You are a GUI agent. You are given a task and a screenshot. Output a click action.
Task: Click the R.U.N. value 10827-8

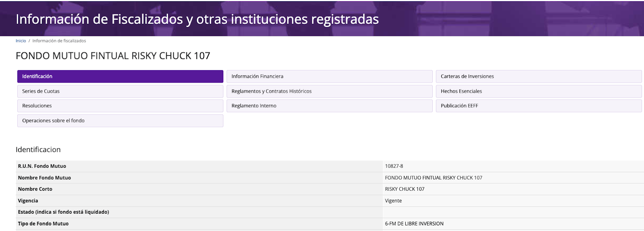point(394,166)
